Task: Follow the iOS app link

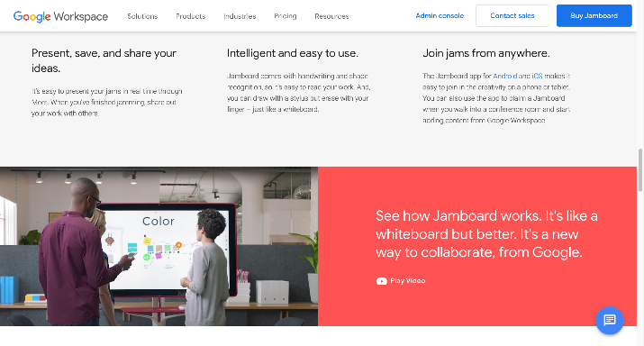Action: point(537,76)
